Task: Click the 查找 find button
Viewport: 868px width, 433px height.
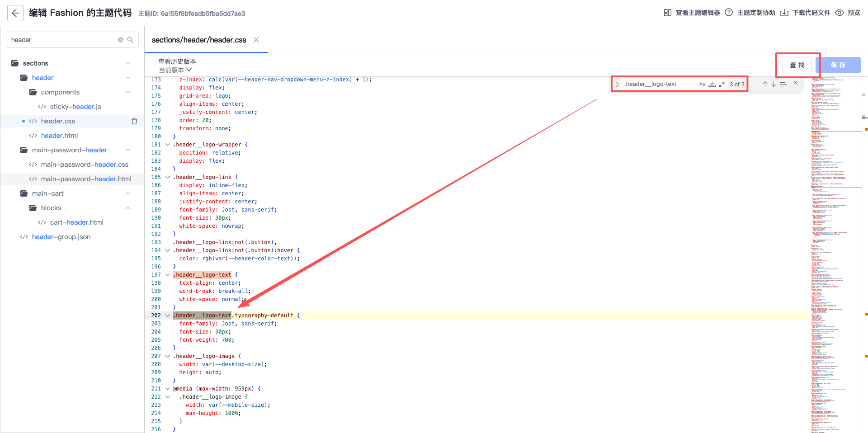Action: (797, 65)
